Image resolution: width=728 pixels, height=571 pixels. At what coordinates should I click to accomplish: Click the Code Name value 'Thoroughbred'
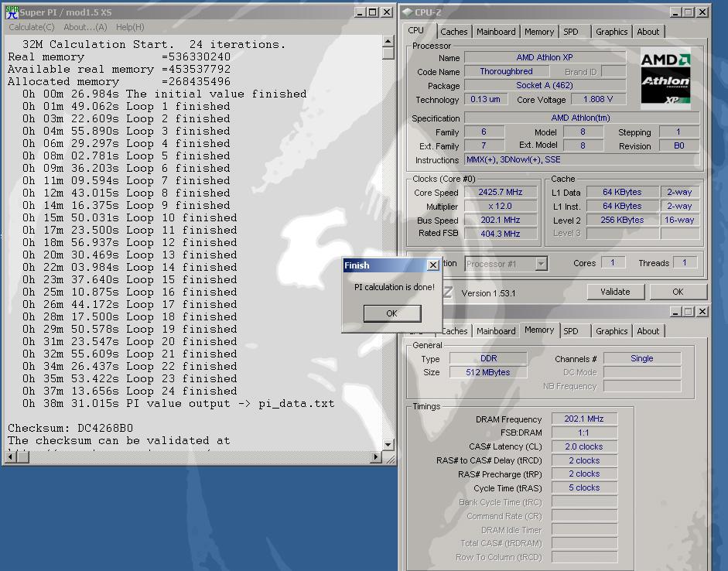[x=507, y=71]
